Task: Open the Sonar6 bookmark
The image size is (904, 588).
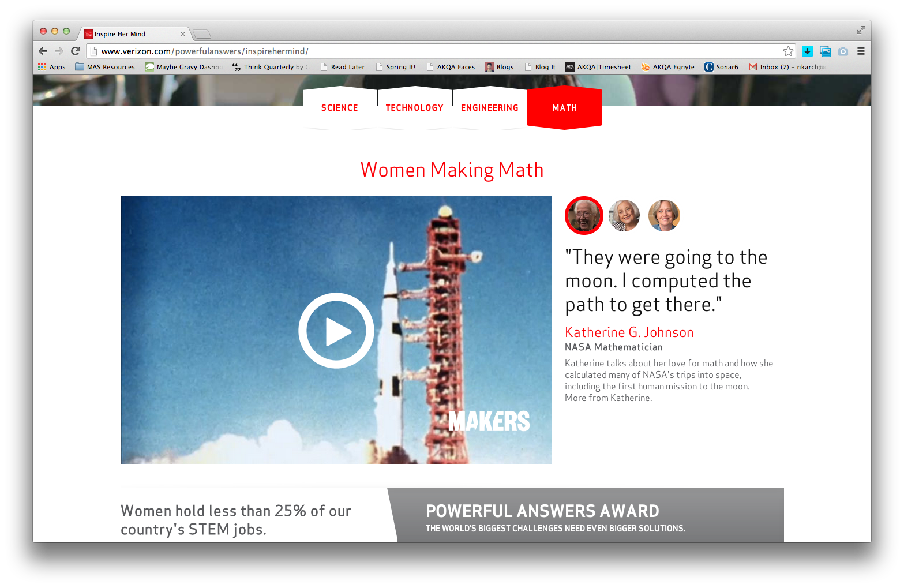Action: (721, 67)
